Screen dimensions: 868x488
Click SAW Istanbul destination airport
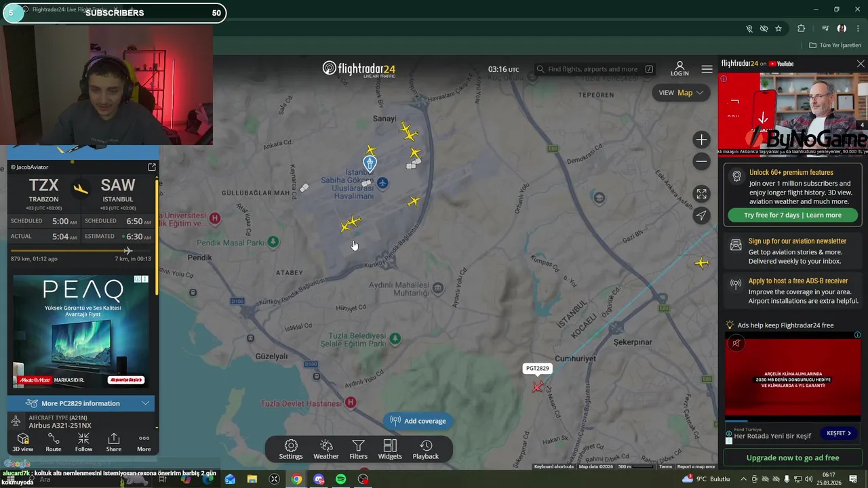coord(118,193)
